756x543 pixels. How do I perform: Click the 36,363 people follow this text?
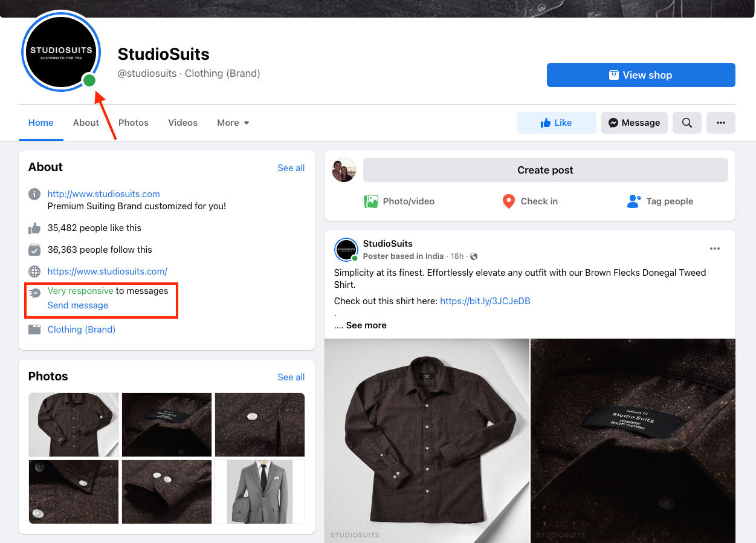pyautogui.click(x=100, y=250)
